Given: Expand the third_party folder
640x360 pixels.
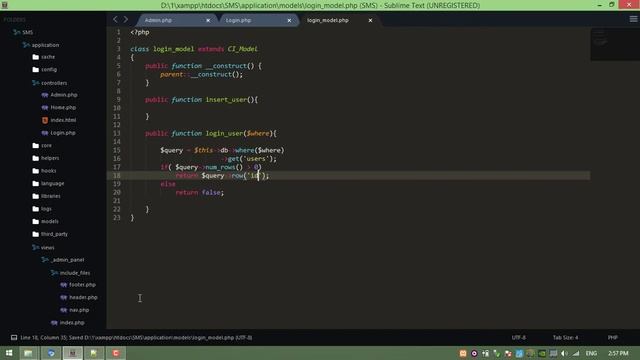Looking at the screenshot, I should tap(54, 234).
